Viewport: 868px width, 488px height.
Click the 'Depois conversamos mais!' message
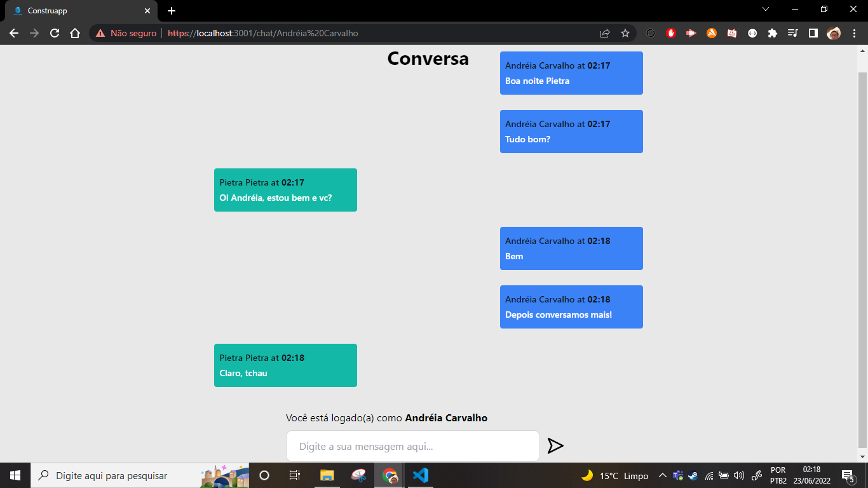[571, 307]
